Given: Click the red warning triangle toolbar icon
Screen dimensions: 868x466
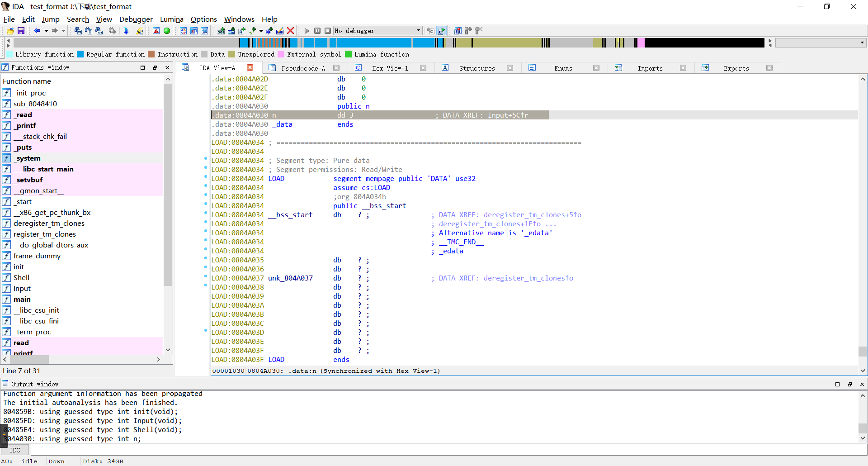Looking at the screenshot, I should pos(156,31).
